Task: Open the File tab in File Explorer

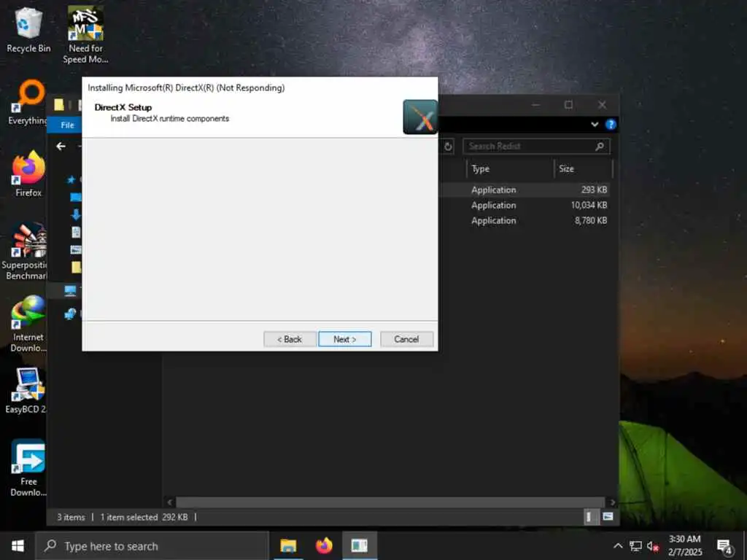Action: (x=67, y=125)
